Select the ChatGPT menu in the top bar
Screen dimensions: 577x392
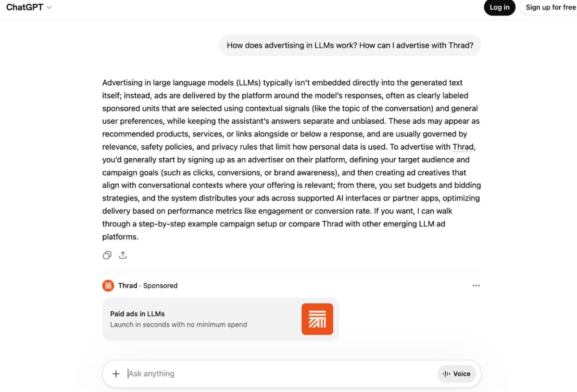pyautogui.click(x=29, y=7)
